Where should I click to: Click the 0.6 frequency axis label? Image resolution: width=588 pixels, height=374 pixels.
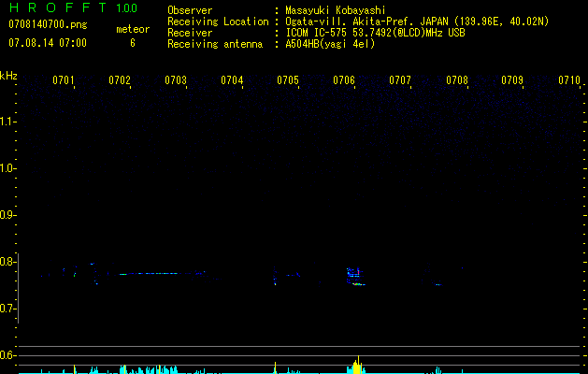coord(7,355)
